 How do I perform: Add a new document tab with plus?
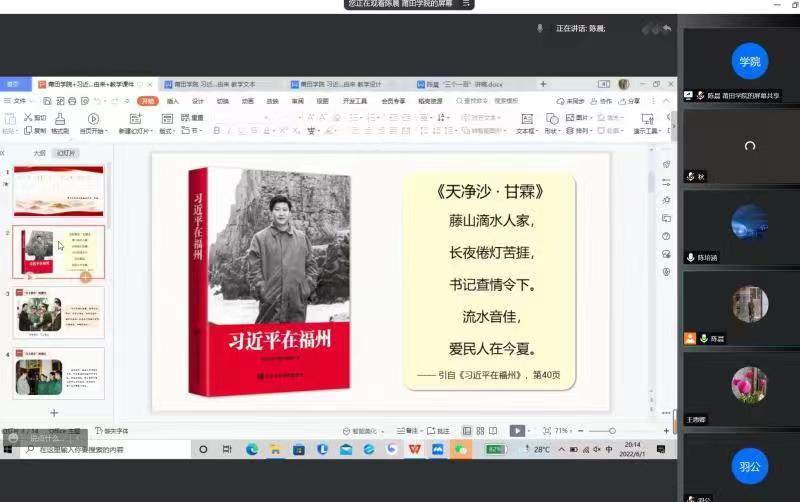tap(543, 84)
